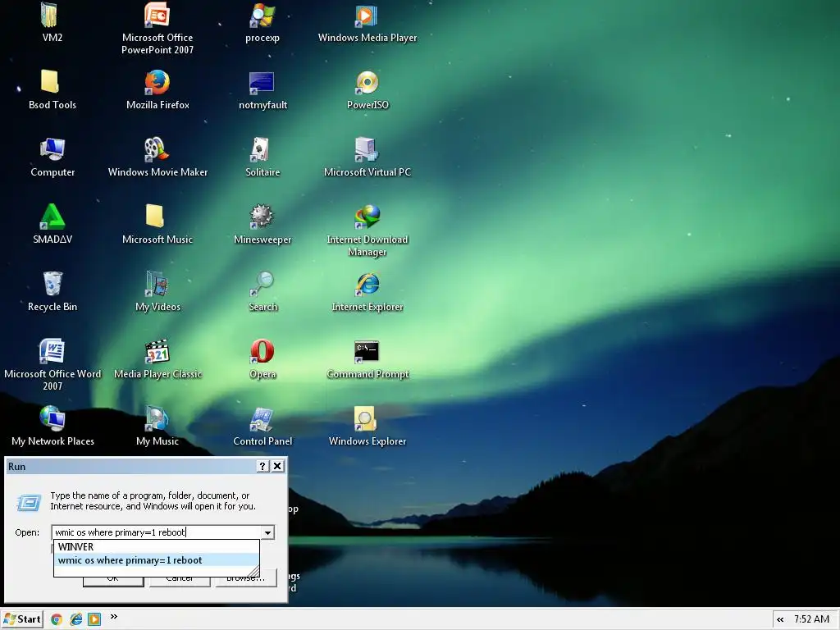The width and height of the screenshot is (840, 630).
Task: Open the Bsod Tools folder
Action: coord(50,82)
